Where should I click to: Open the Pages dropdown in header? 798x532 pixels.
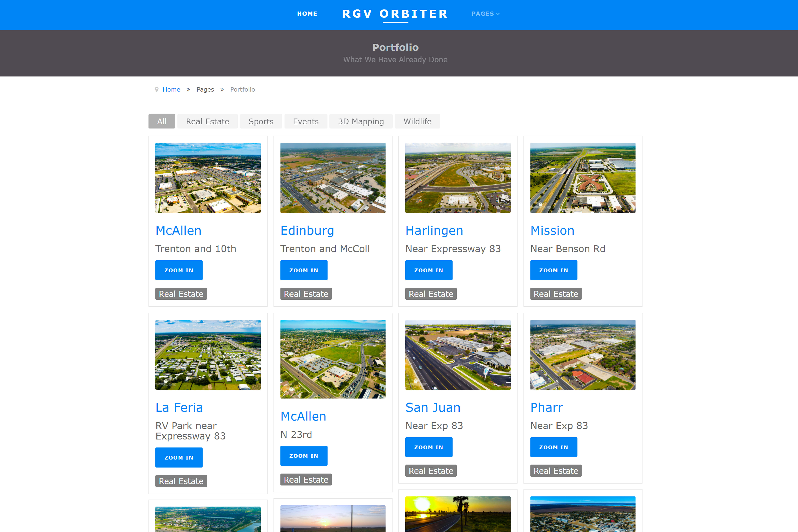[x=485, y=14]
